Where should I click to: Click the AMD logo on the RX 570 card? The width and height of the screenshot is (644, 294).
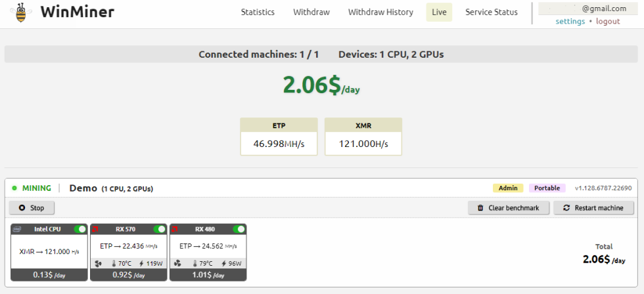96,229
